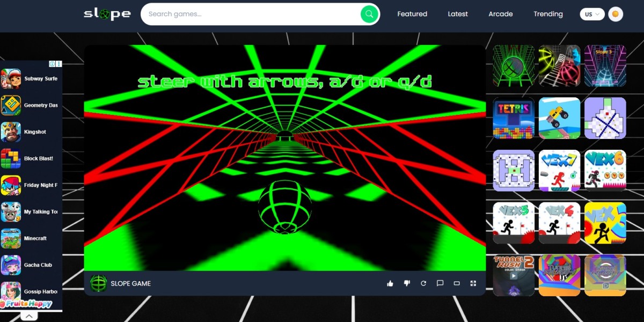644x322 pixels.
Task: Open the ad options menu icon
Action: pyautogui.click(x=59, y=64)
